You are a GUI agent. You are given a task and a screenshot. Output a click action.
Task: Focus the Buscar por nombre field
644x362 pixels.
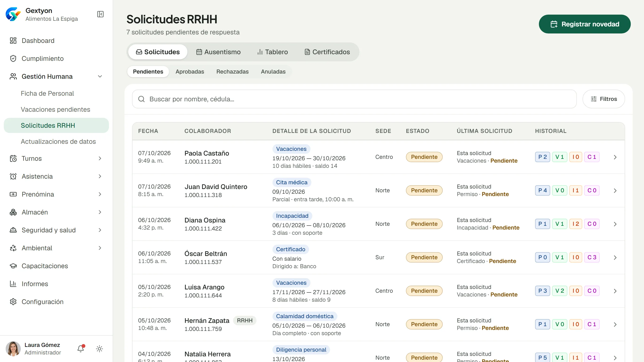[354, 99]
